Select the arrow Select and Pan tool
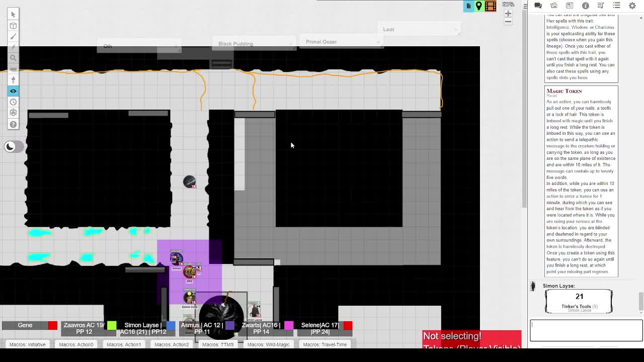 coord(13,15)
